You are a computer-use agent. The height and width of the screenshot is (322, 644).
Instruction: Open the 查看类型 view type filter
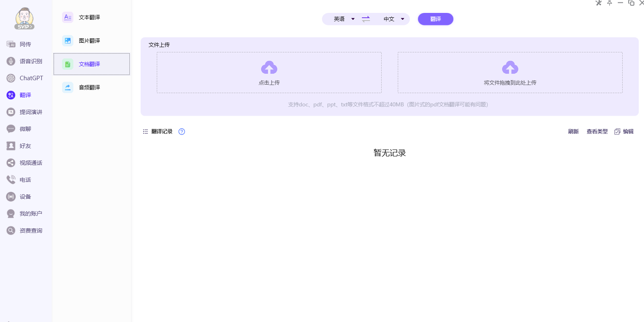(x=597, y=131)
